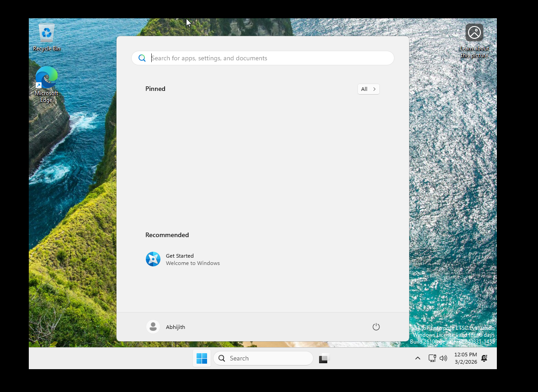Open the network icon in the system tray
This screenshot has width=538, height=392.
(x=432, y=358)
